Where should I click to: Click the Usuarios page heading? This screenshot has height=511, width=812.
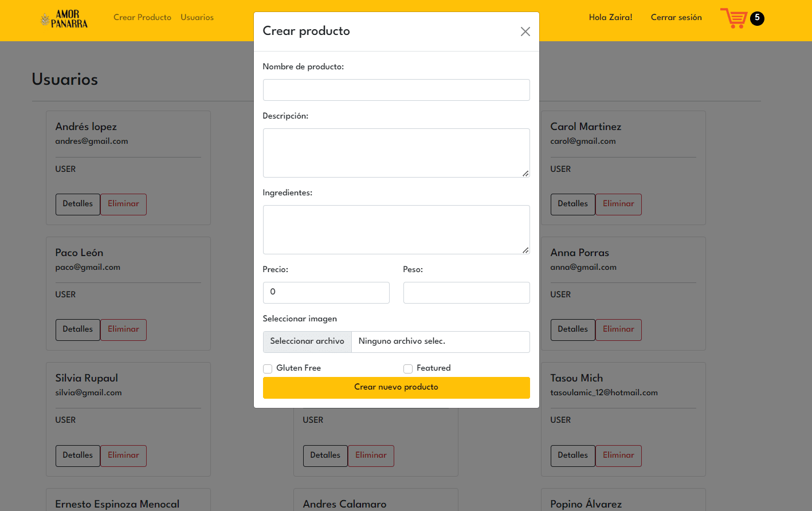[65, 79]
